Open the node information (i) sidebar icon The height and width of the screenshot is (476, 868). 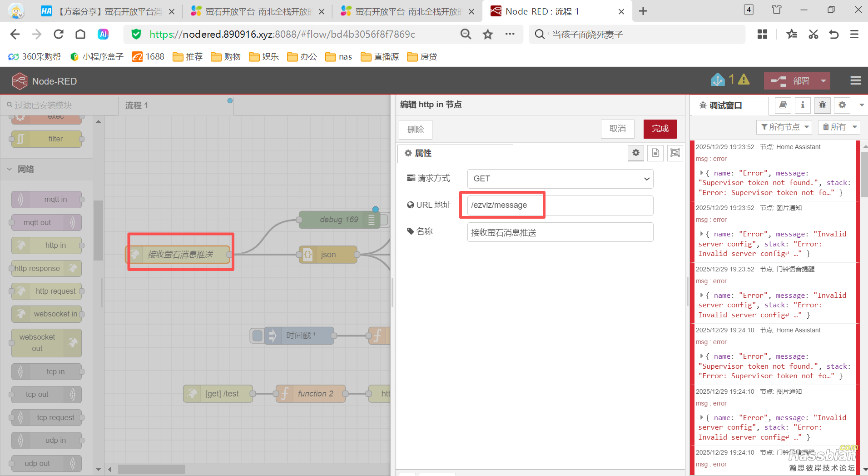[802, 105]
